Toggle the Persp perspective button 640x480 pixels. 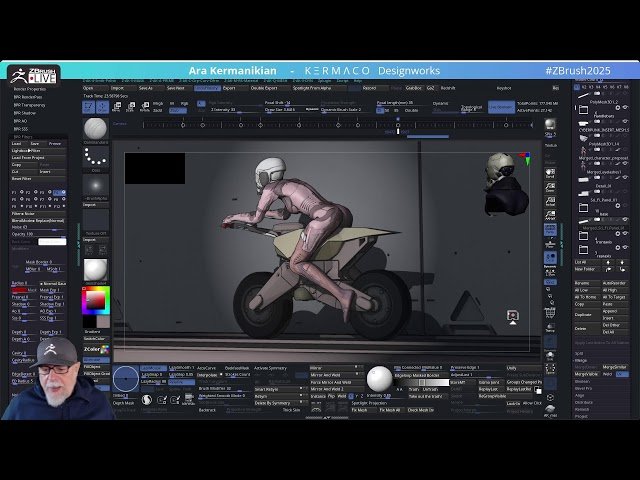click(550, 229)
